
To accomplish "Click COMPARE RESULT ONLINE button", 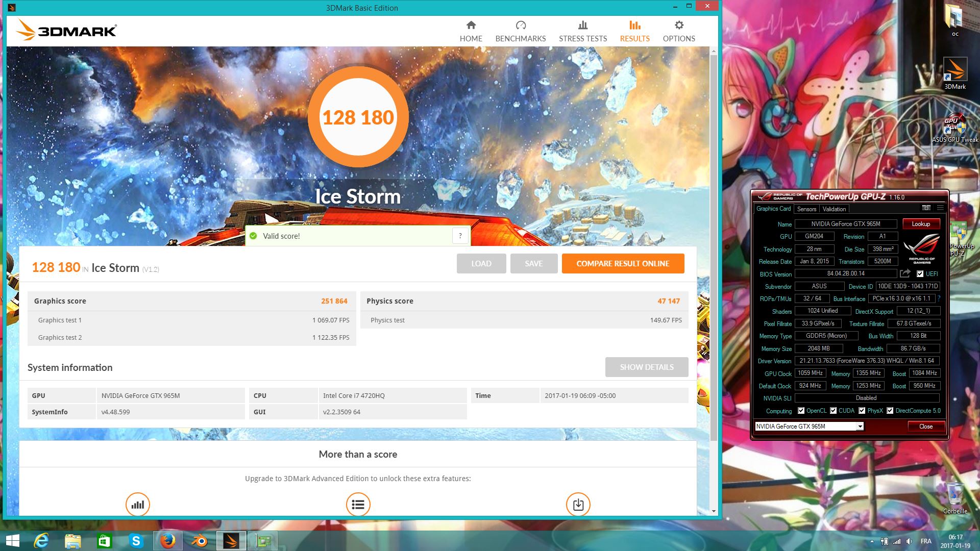I will (623, 263).
